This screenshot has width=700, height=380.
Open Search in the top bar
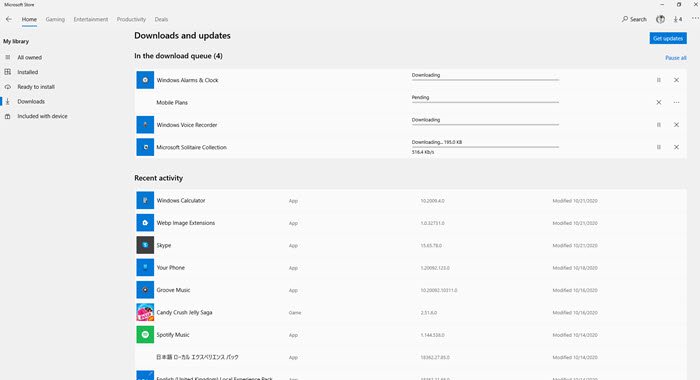tap(634, 19)
